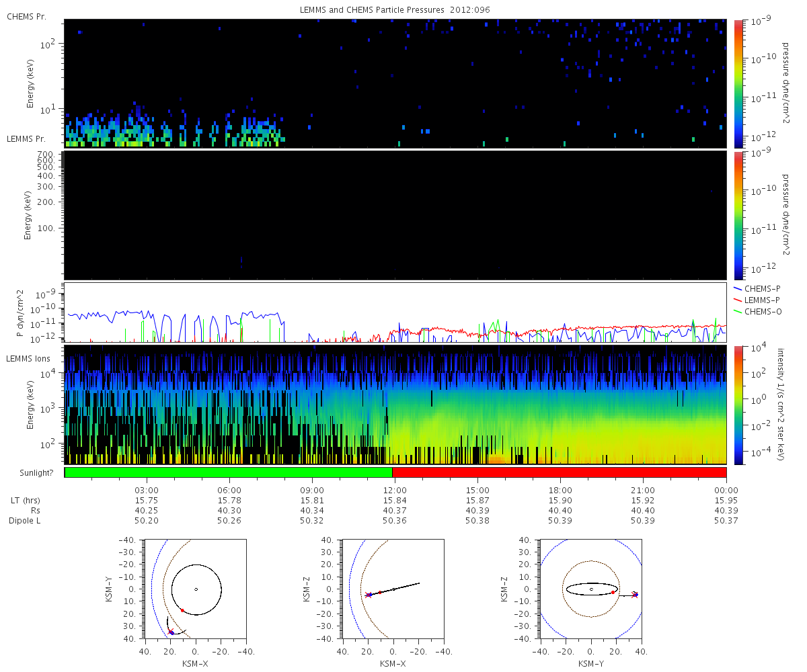Screen dimensions: 807x672
Task: Click the 03:00 time axis label
Action: [147, 490]
